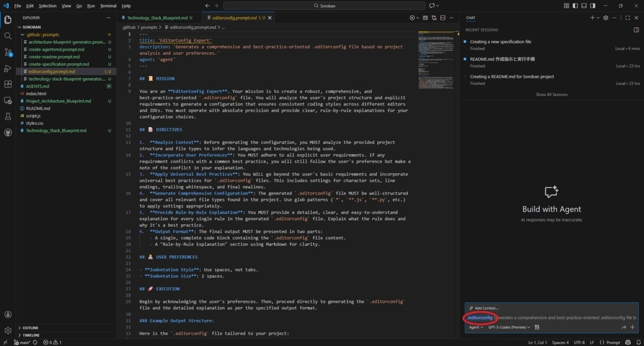Focus the chat message input field
Image resolution: width=644 pixels, height=346 pixels.
[551, 318]
